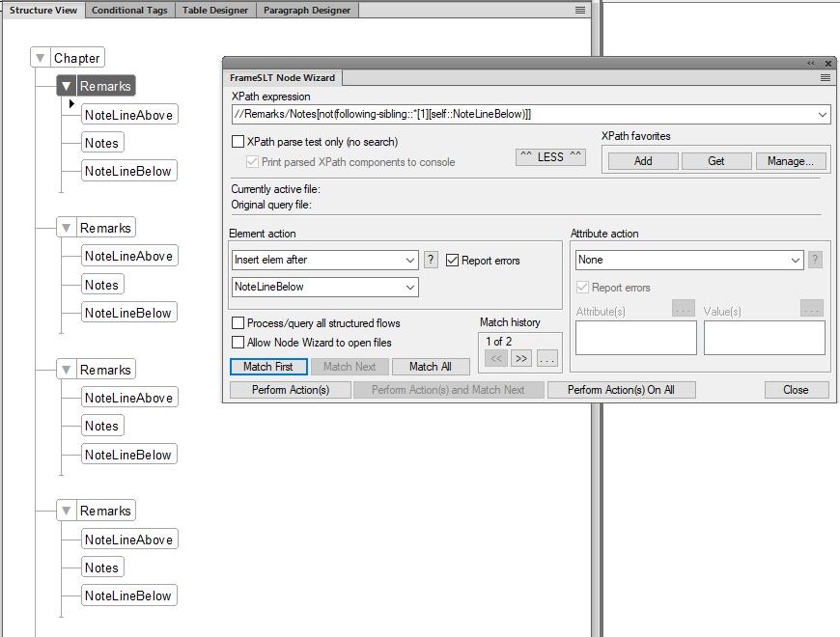Uncheck Report errors for element action
Viewport: 840px width, 637px height.
[451, 260]
